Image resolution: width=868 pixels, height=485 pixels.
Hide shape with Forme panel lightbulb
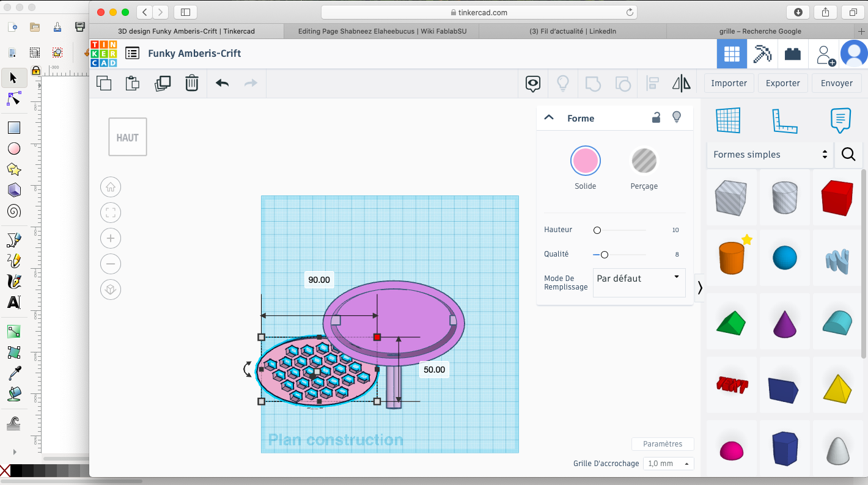(677, 117)
